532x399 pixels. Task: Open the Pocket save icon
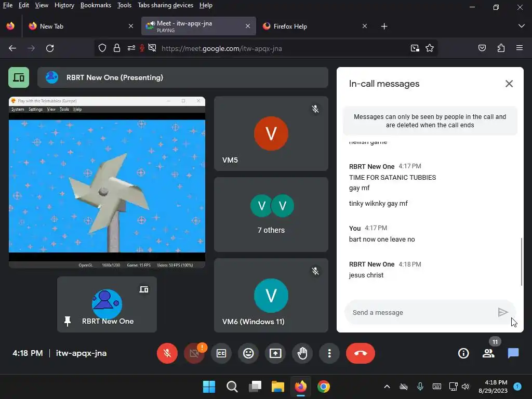pyautogui.click(x=482, y=48)
